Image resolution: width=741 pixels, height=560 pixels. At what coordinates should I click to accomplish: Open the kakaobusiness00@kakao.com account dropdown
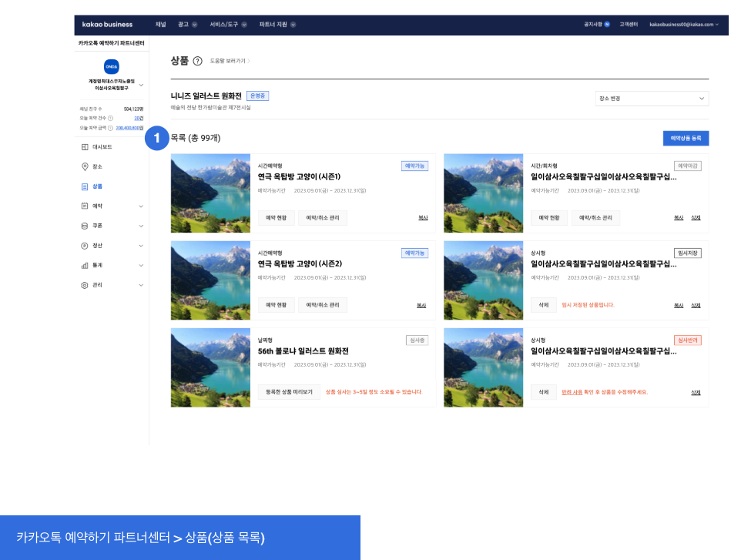click(683, 25)
